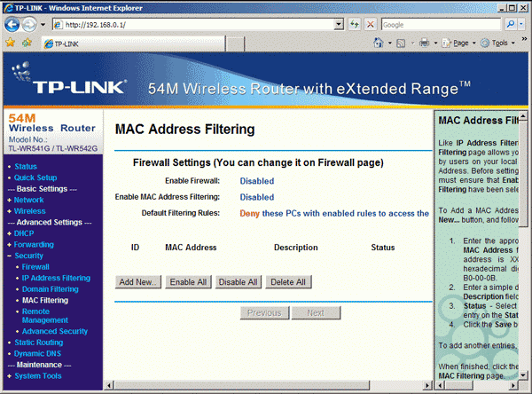Open the Domain Filtering page

tap(51, 289)
